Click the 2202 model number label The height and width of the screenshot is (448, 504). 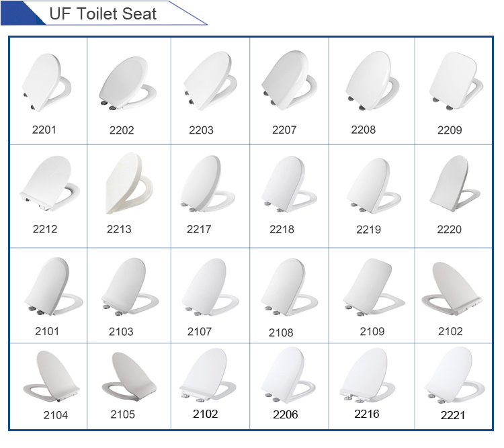(122, 130)
